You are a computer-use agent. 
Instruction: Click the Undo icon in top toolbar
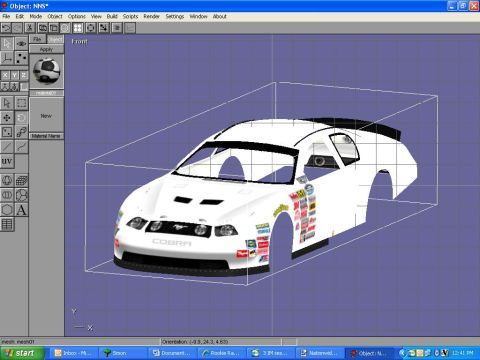pos(6,28)
